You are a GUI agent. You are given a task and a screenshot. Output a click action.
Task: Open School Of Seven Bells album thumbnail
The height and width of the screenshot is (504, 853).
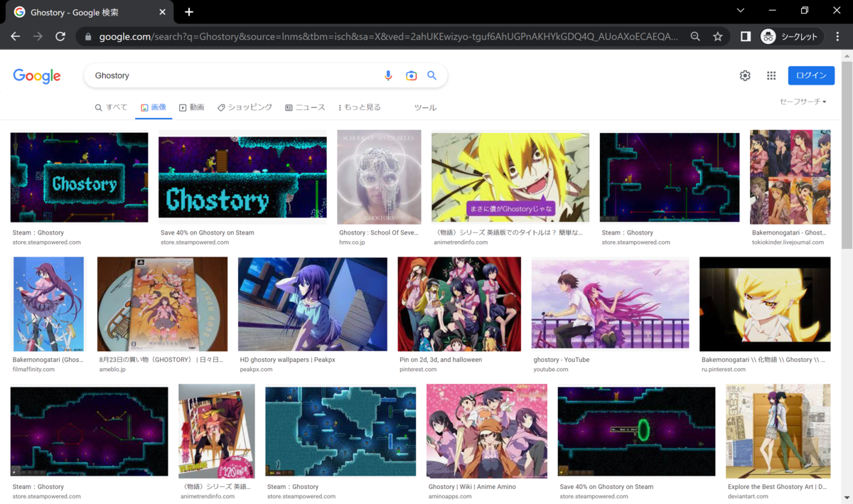point(379,177)
